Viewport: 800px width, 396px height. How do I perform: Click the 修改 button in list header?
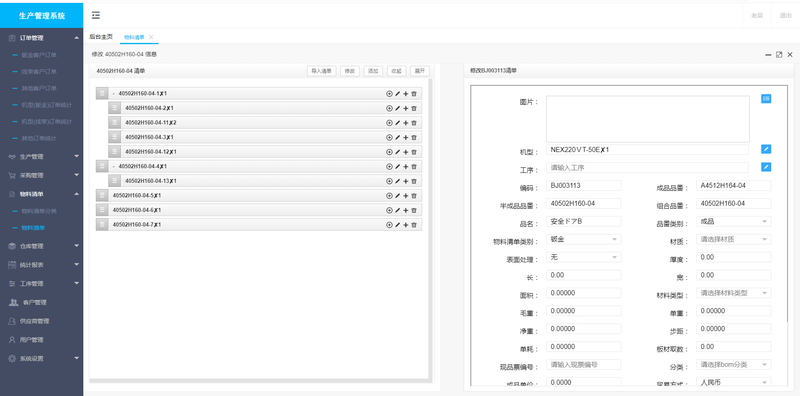[349, 71]
